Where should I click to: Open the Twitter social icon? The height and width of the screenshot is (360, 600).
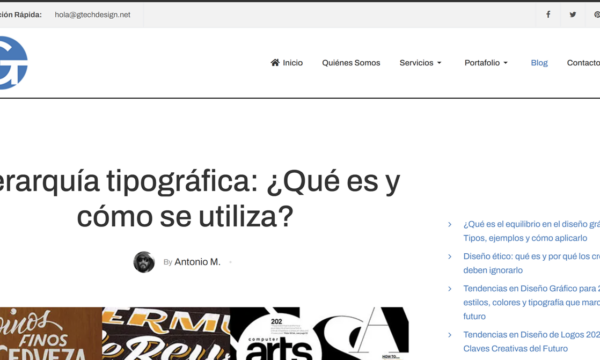(572, 15)
